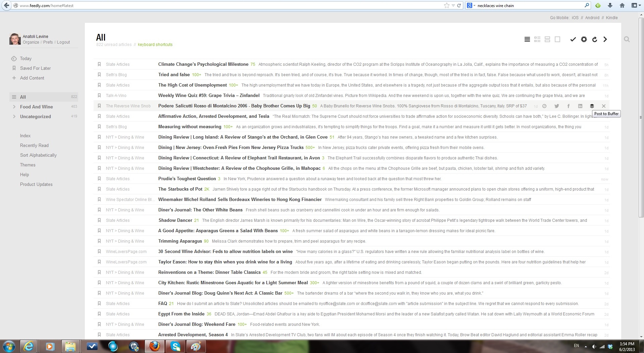This screenshot has height=353, width=644.
Task: Post the highlighted article to Buffer
Action: [592, 106]
